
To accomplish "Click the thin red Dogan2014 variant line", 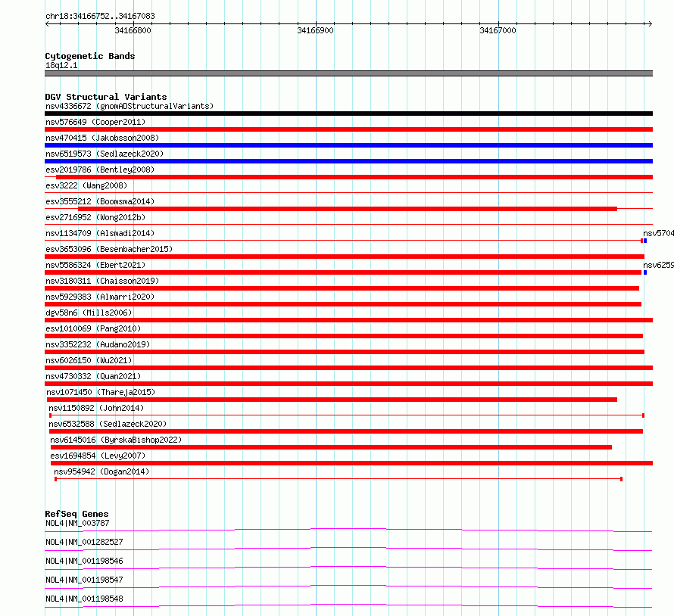I will point(339,479).
